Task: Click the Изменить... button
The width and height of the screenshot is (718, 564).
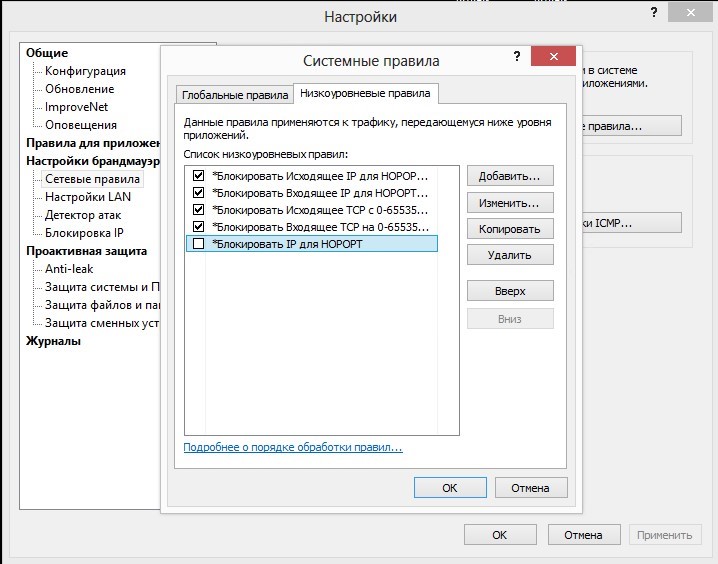Action: tap(510, 203)
